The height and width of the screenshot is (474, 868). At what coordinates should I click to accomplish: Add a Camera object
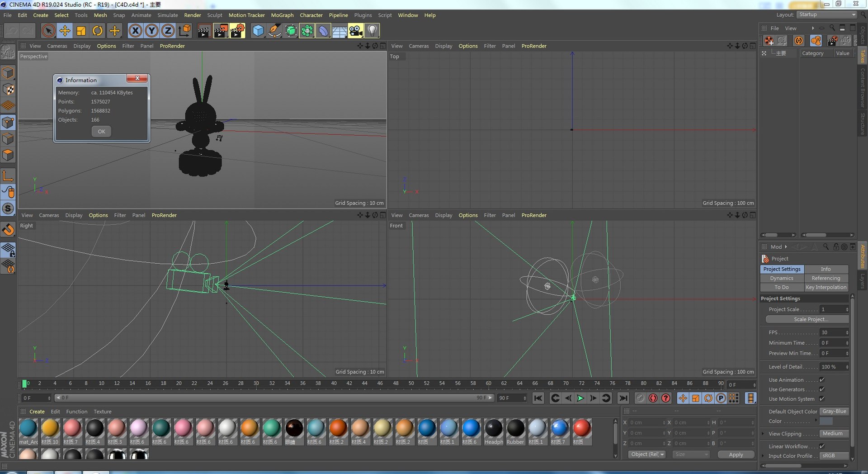click(356, 31)
